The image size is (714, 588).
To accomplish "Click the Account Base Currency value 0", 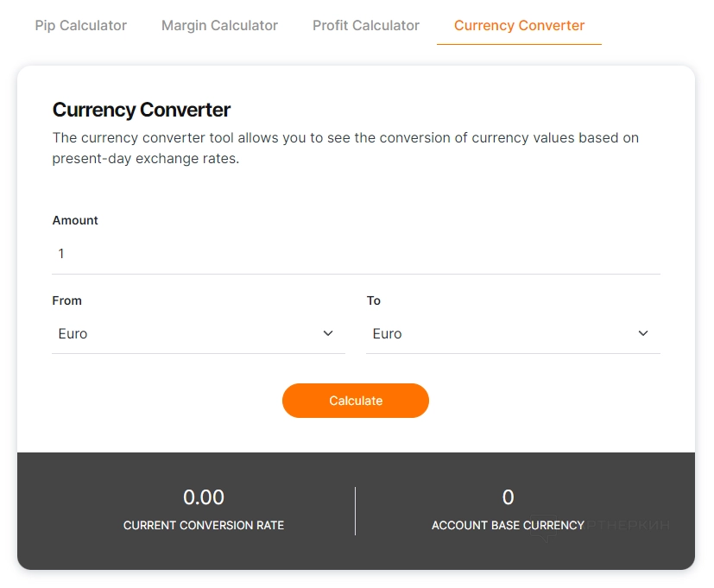I will click(x=508, y=497).
